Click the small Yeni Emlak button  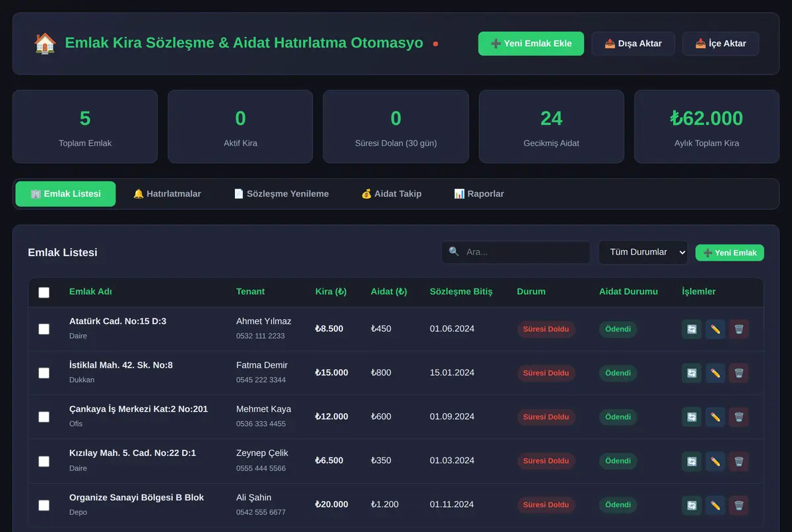pos(730,253)
